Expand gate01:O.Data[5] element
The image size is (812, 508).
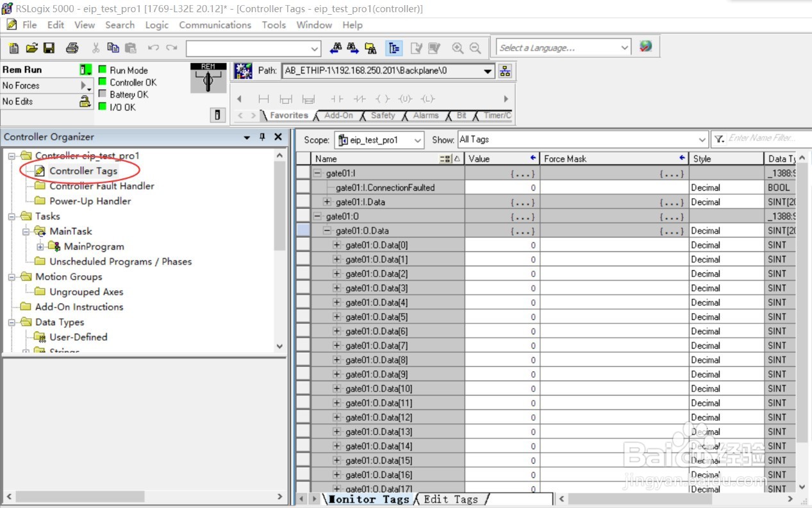(337, 317)
